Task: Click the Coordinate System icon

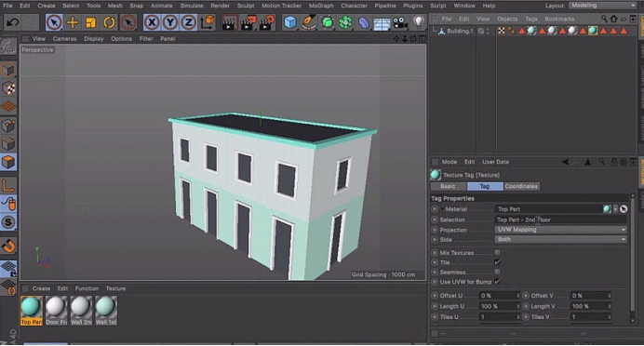Action: (x=208, y=22)
